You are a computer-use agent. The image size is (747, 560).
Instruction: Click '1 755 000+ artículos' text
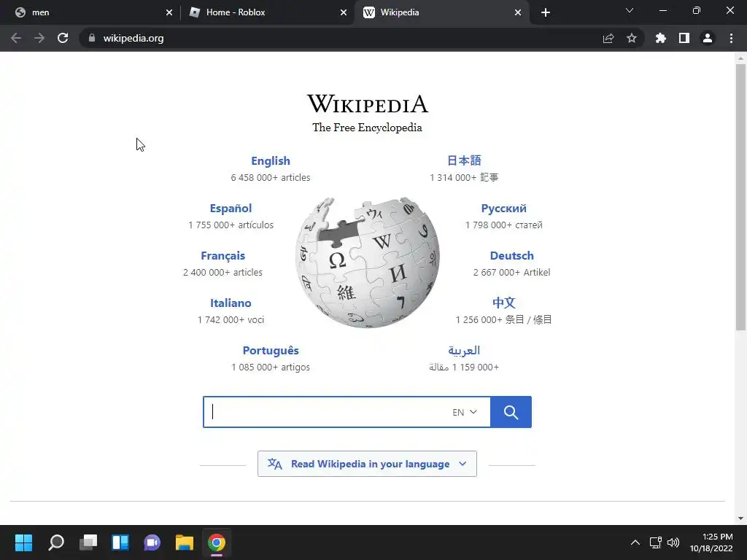point(231,225)
